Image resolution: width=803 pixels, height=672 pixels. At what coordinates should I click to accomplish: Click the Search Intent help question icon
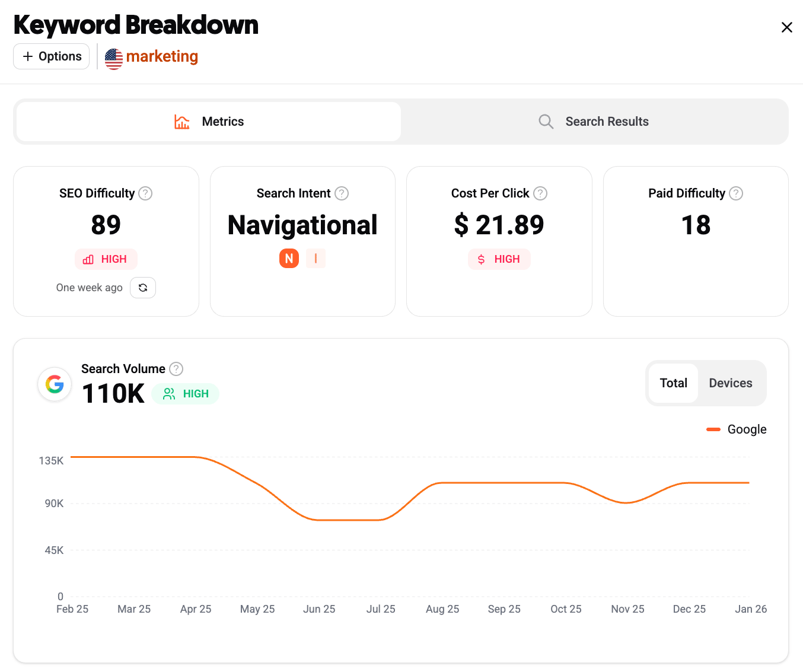coord(342,193)
